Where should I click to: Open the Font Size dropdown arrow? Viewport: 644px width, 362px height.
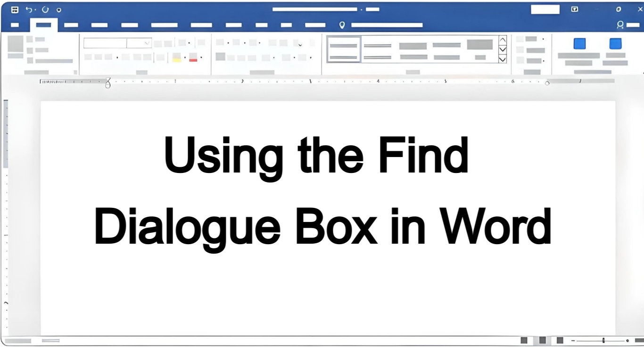coord(146,42)
